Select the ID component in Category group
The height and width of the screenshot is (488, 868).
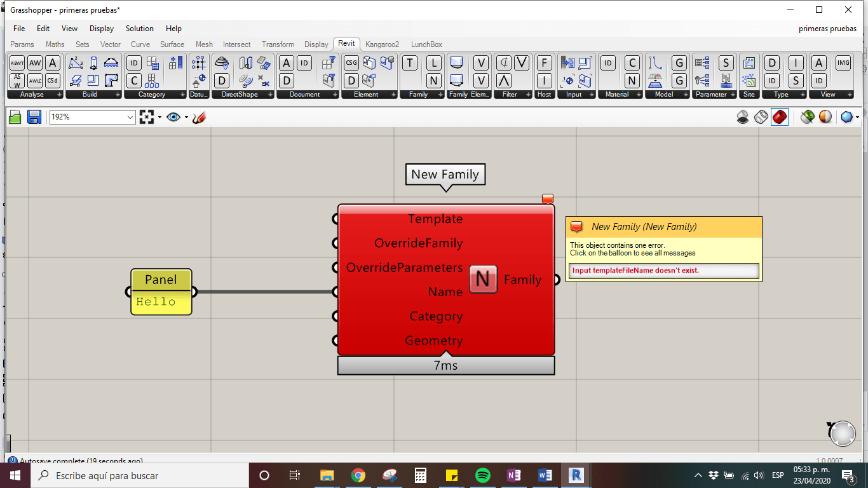tap(134, 63)
